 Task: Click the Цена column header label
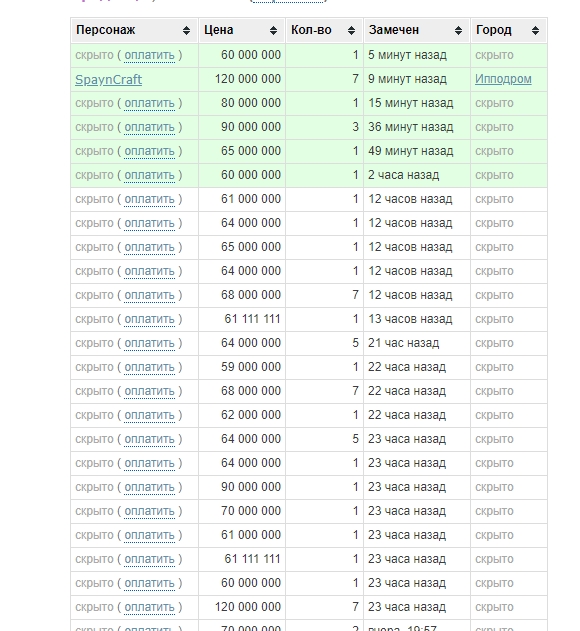tap(219, 30)
